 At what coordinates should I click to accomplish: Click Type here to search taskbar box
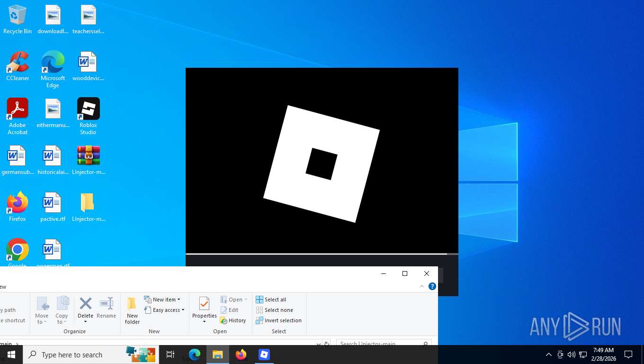click(90, 355)
